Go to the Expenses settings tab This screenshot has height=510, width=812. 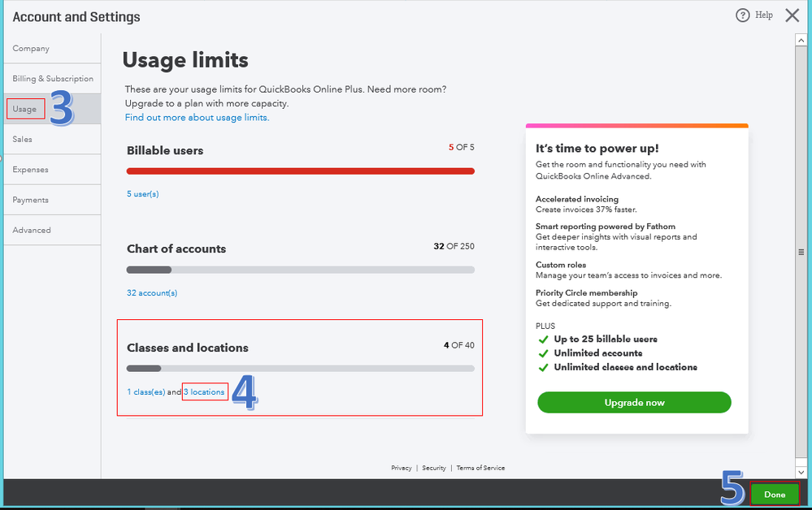tap(31, 170)
